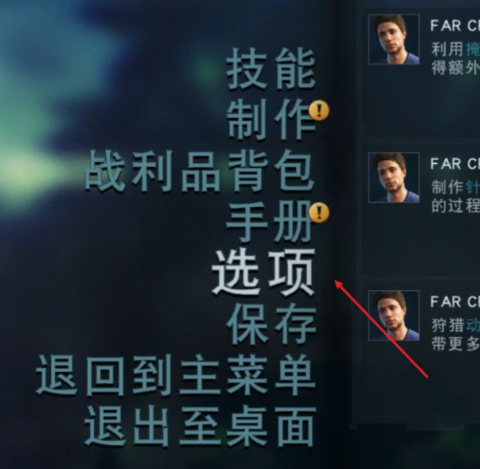480x469 pixels.
Task: Click the FAR C title of the top card
Action: click(x=455, y=26)
